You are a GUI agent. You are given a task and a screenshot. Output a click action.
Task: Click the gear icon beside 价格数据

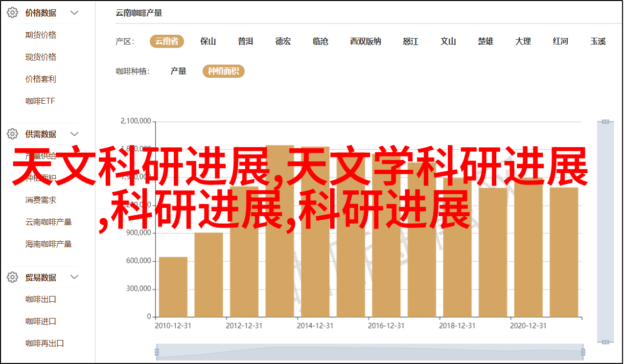tap(12, 13)
